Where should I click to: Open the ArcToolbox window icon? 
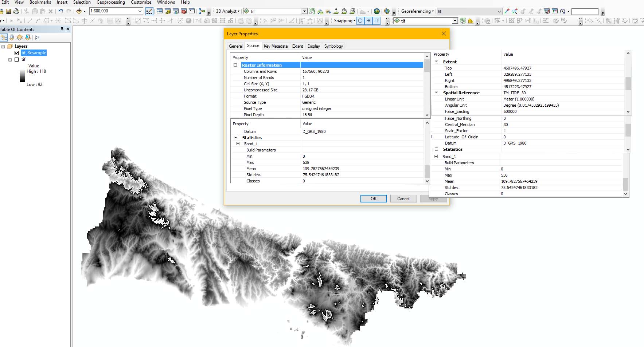pos(184,11)
